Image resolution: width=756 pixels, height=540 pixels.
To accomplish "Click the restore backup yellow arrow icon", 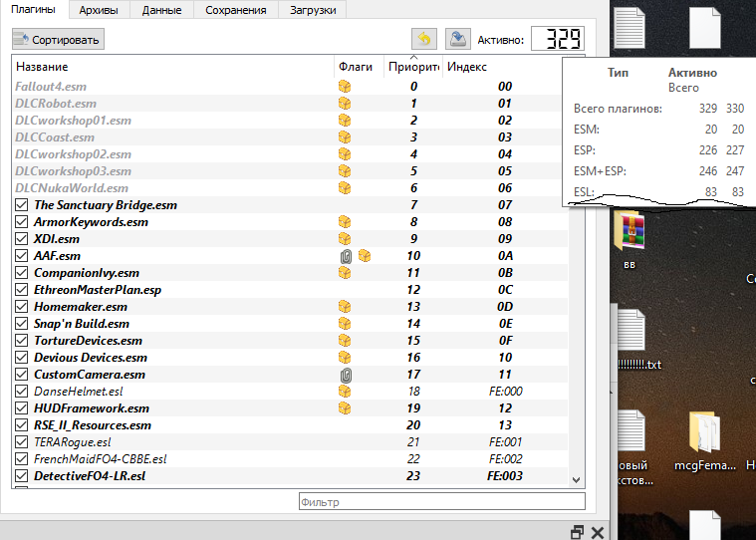I will 424,39.
